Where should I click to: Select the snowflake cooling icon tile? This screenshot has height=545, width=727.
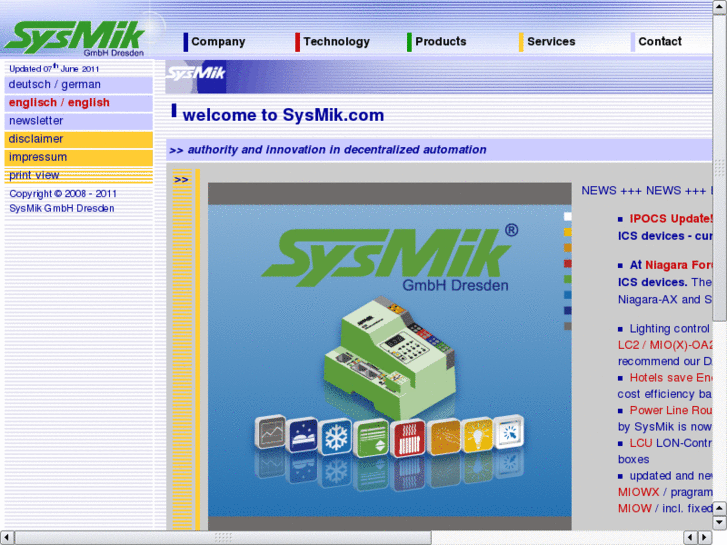pos(336,437)
